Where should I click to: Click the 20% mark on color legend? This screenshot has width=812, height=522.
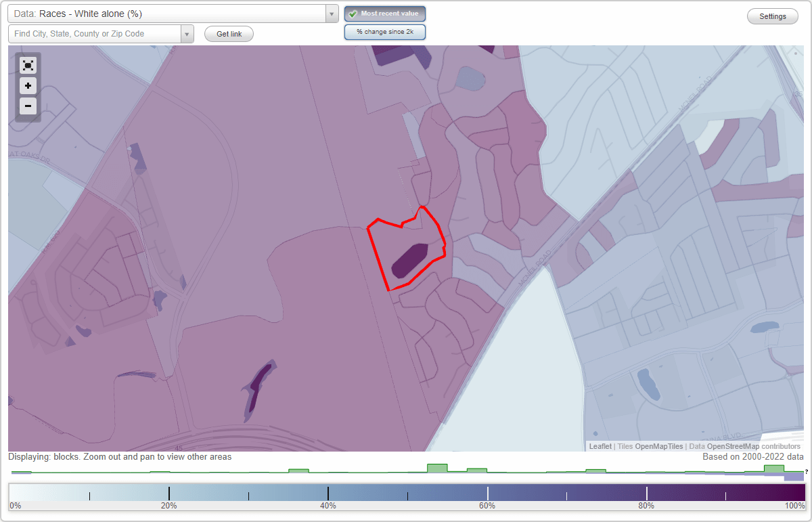point(168,505)
